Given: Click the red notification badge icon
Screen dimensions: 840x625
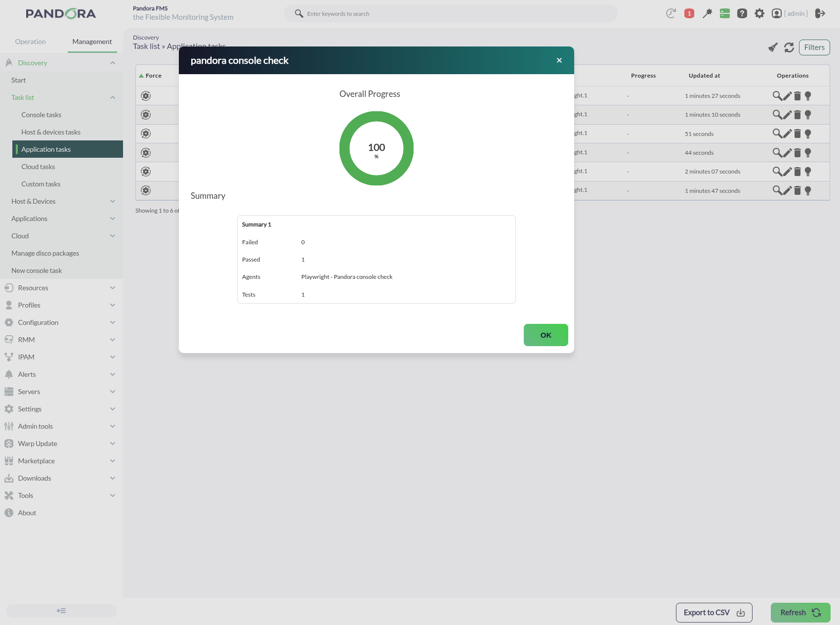Looking at the screenshot, I should [689, 13].
